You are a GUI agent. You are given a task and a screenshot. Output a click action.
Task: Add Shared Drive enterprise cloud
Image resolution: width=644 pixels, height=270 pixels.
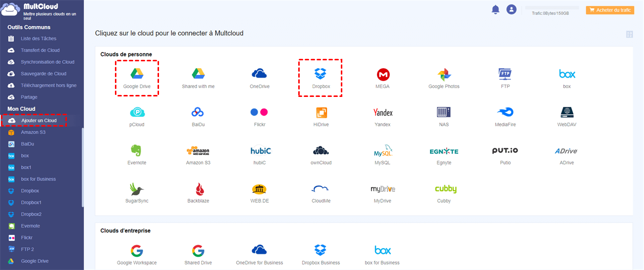[x=198, y=250]
